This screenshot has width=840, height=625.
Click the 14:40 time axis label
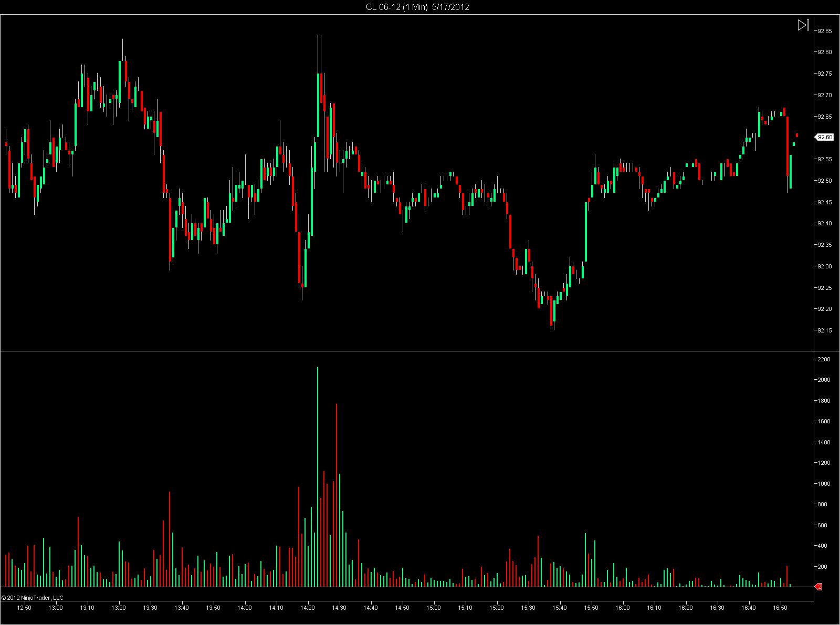pos(371,608)
